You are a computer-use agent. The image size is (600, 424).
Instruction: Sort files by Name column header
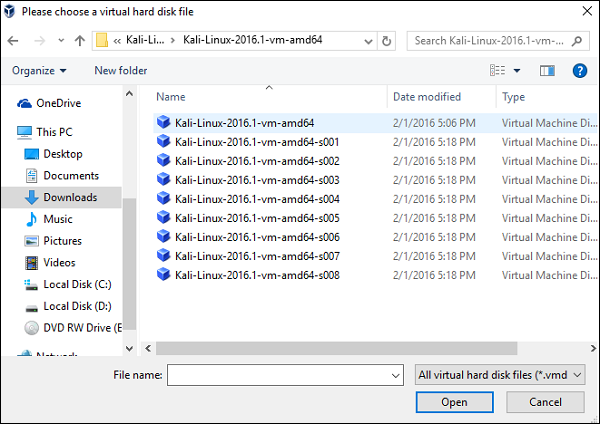pos(171,97)
